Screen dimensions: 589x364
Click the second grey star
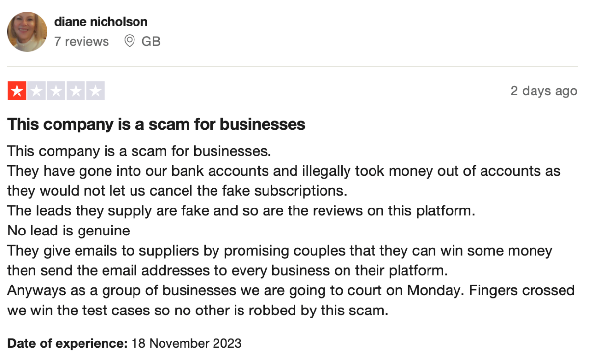click(x=36, y=91)
